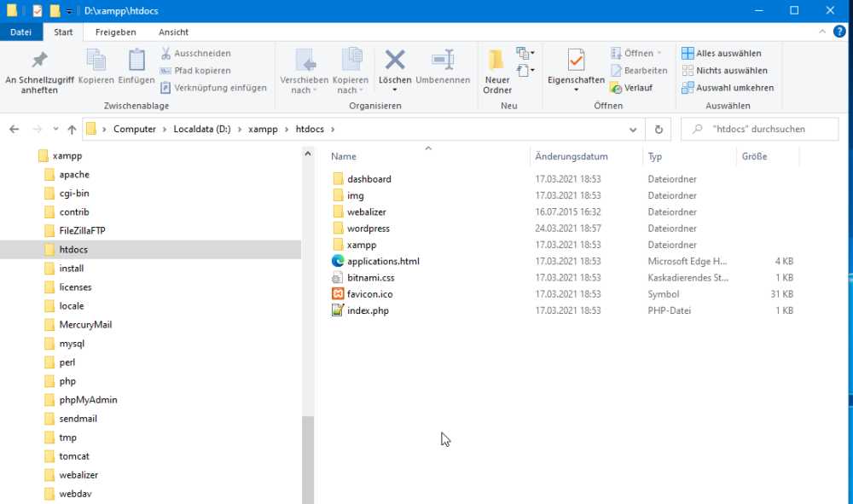Select the bitnami.css file icon
This screenshot has width=853, height=504.
pyautogui.click(x=338, y=278)
